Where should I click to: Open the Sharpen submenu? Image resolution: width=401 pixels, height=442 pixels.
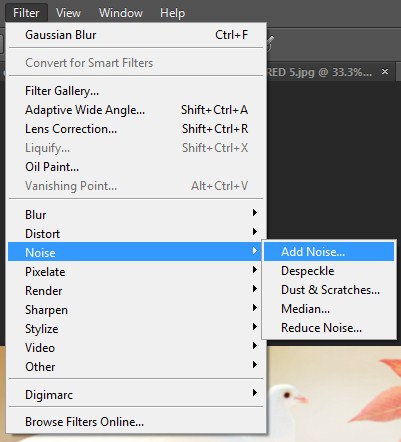tap(136, 309)
